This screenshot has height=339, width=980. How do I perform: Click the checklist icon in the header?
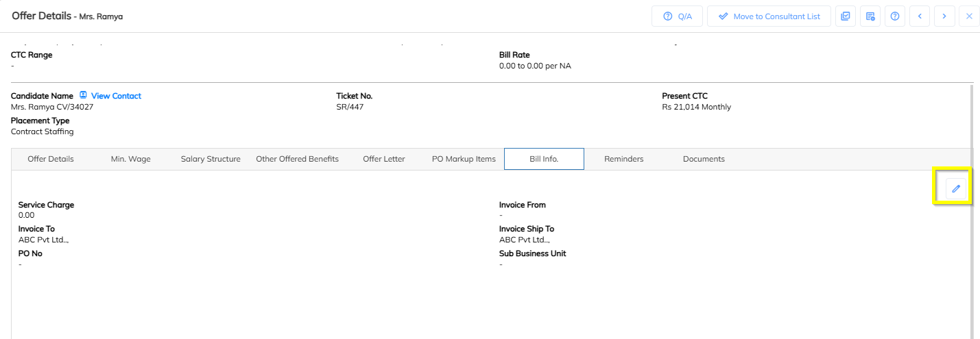tap(846, 16)
